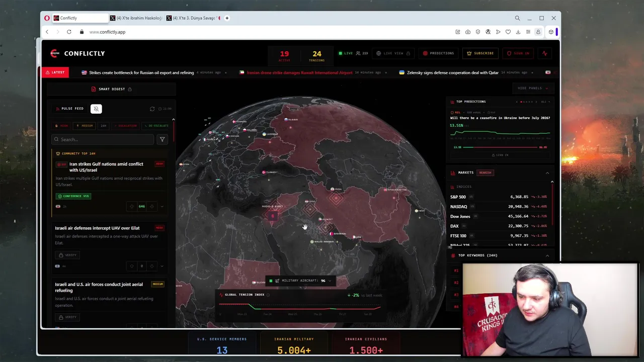Select the Pulse Feed tab
Screen dimensions: 644x362
69,109
